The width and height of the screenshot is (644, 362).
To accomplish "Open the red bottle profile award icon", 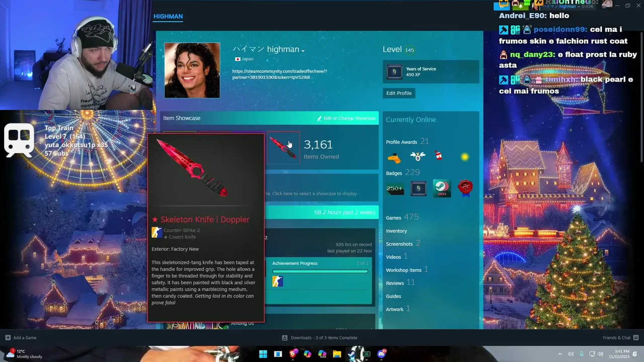I will point(439,156).
